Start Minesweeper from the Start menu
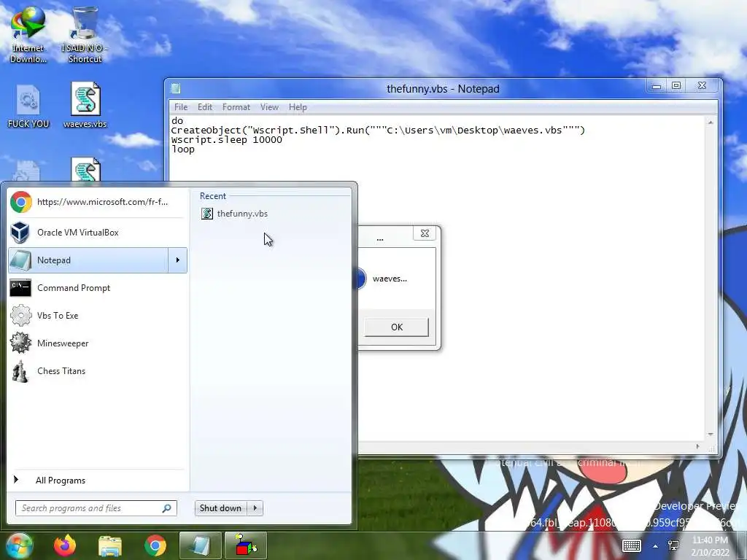 point(98,343)
